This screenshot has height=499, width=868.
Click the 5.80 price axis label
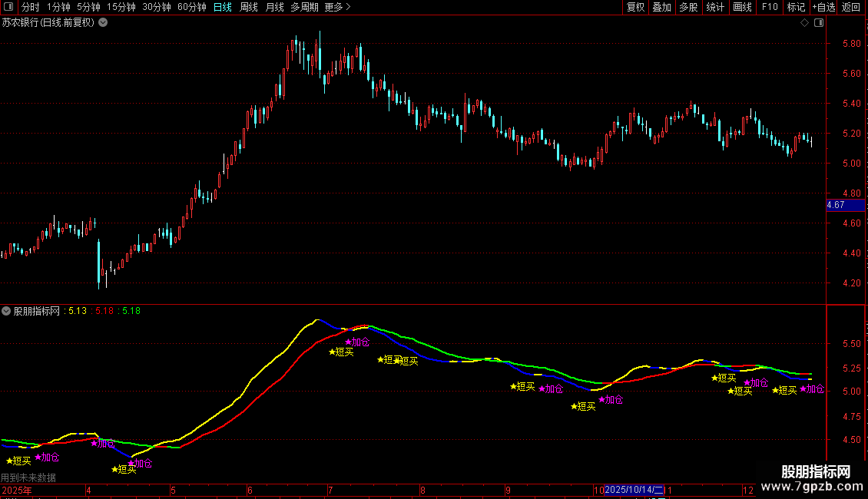click(x=851, y=44)
